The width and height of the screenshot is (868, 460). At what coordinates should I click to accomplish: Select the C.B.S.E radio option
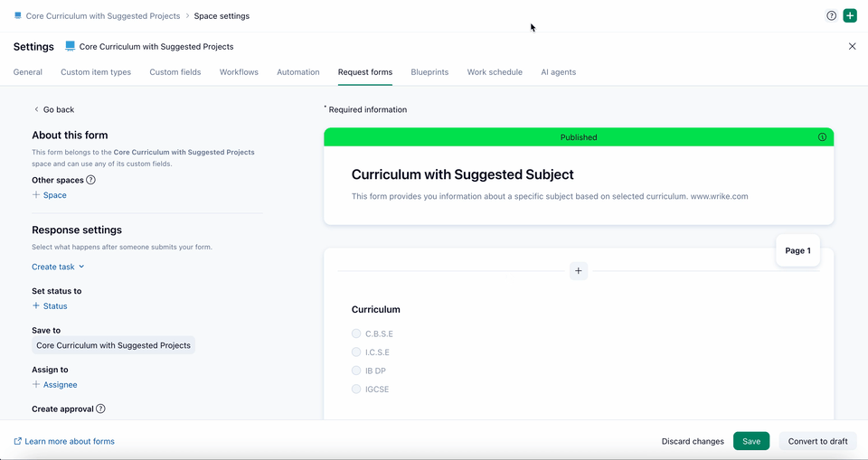pos(356,333)
